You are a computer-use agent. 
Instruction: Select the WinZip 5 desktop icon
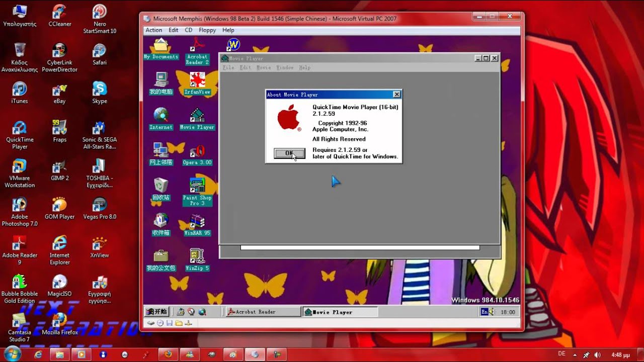(x=197, y=260)
